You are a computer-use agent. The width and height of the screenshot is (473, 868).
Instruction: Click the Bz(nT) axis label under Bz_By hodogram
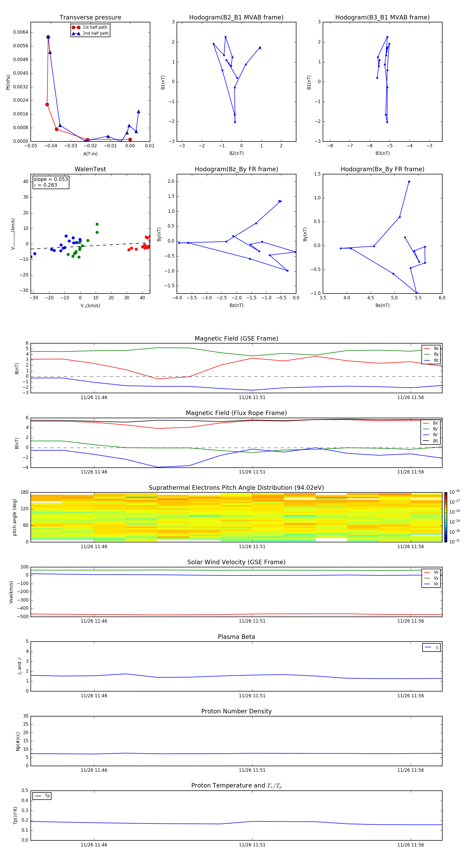[x=236, y=305]
